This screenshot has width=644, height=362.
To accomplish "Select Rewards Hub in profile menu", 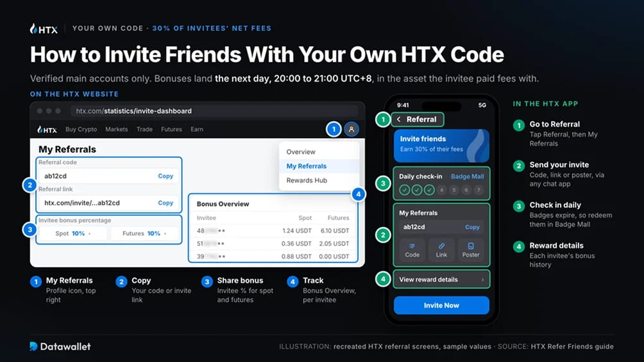I will pyautogui.click(x=319, y=180).
